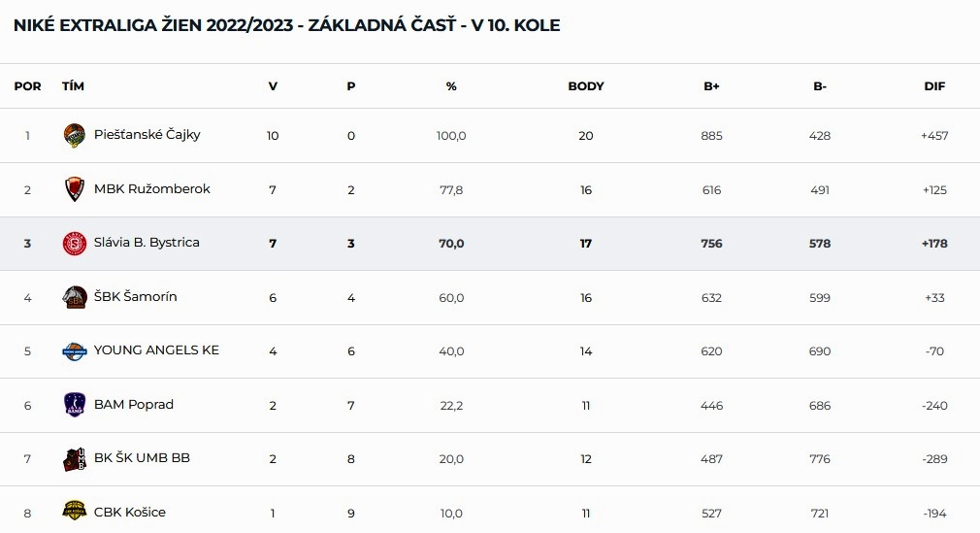This screenshot has height=533, width=980.
Task: Click the % column header
Action: [451, 86]
